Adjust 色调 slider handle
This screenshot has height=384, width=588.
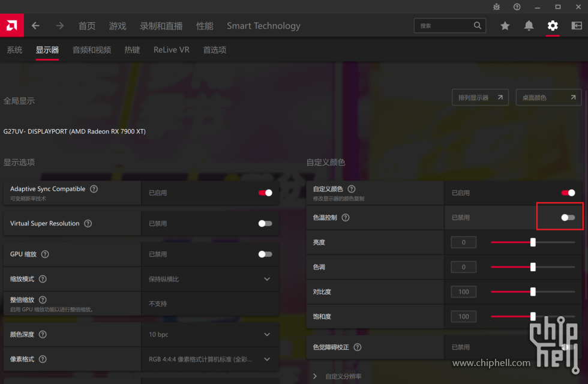pos(533,267)
